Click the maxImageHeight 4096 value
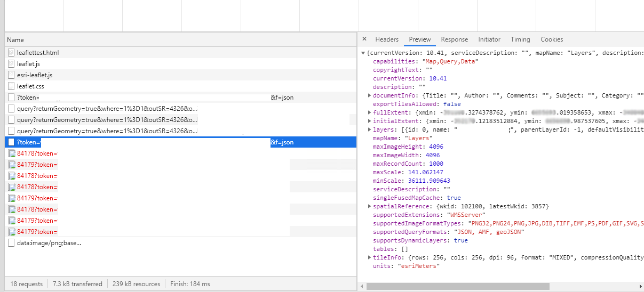Screen dimensions: 644x292 [436, 147]
